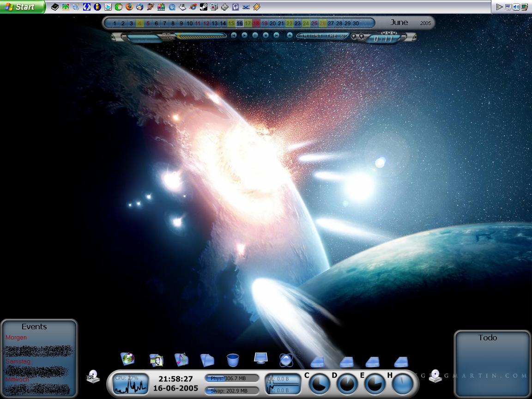532x399 pixels.
Task: Click the June month label
Action: tap(399, 22)
